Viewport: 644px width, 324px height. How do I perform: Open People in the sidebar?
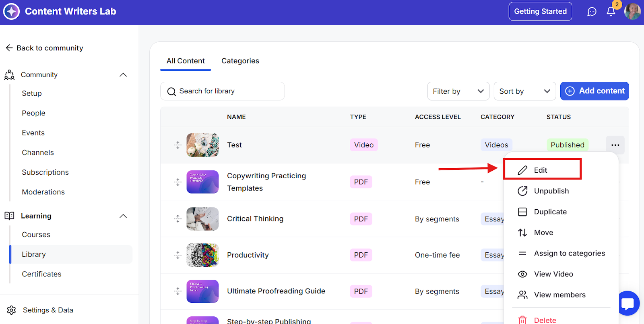point(33,113)
